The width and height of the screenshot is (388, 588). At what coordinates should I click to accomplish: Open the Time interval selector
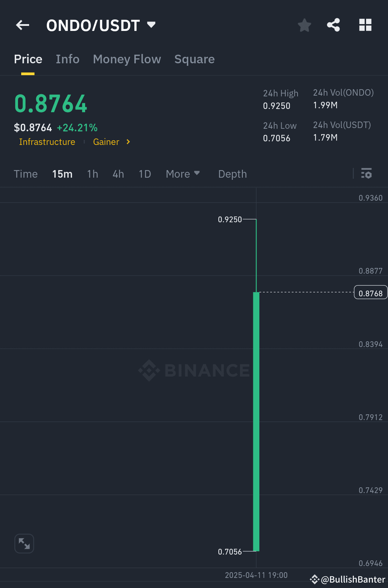click(26, 174)
